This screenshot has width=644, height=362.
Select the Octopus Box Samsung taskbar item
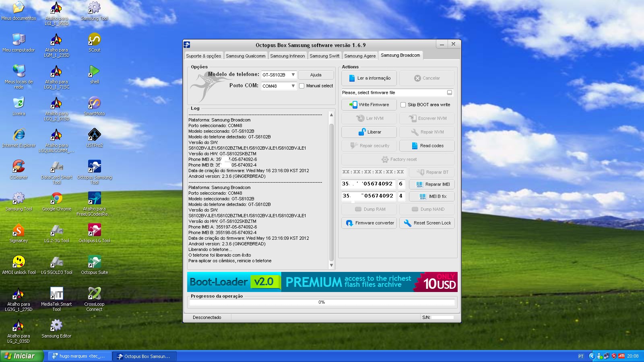pyautogui.click(x=144, y=356)
